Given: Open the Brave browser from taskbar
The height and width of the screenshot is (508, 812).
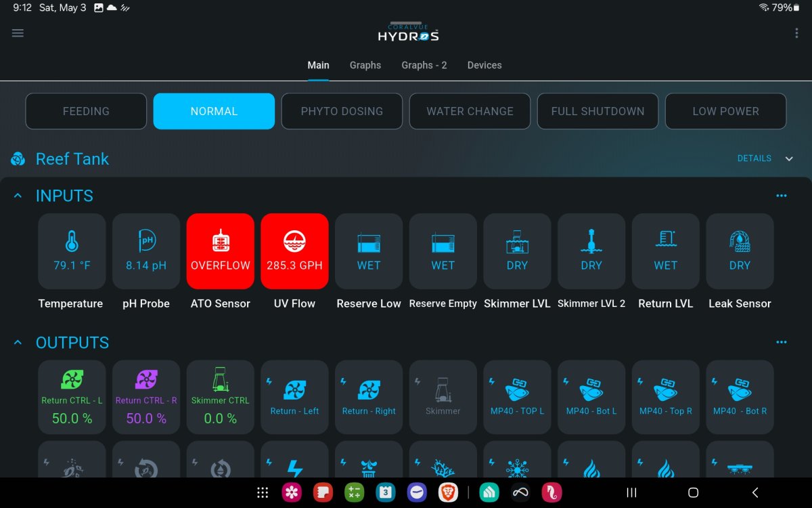Looking at the screenshot, I should [x=447, y=492].
